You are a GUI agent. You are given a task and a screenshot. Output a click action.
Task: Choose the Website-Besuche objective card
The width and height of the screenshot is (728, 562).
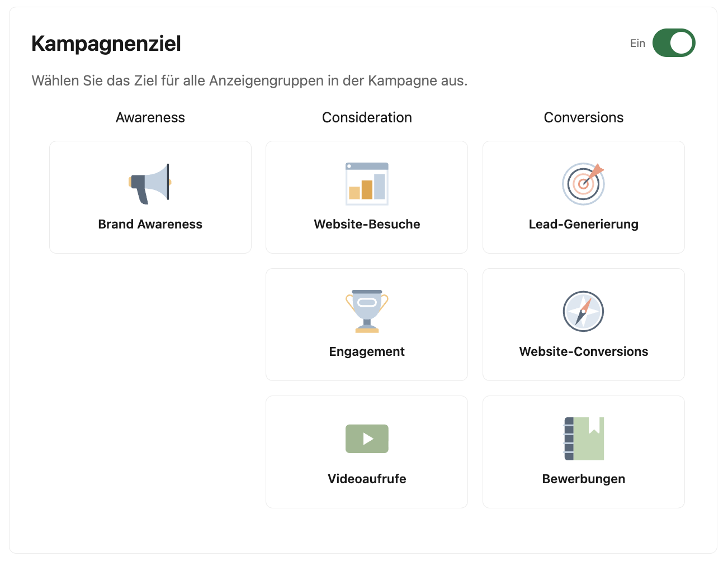[x=367, y=197]
